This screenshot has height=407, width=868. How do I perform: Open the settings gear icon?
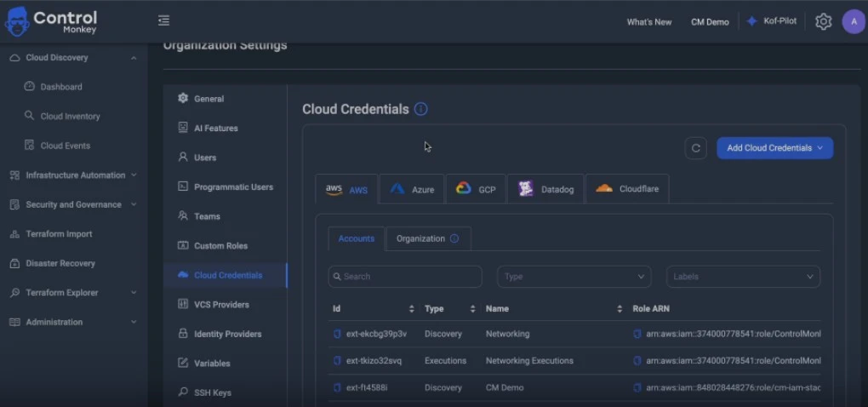pos(823,21)
